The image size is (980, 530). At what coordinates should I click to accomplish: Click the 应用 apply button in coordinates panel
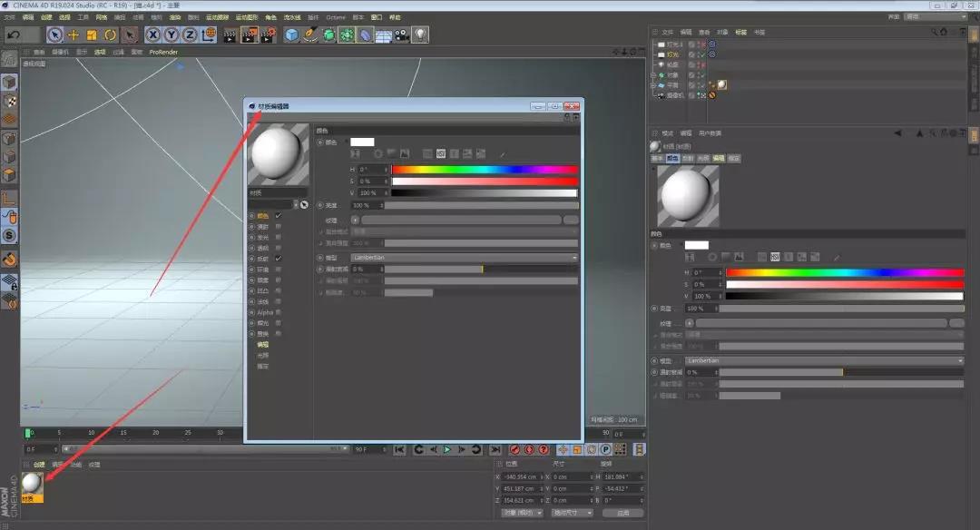[x=622, y=513]
